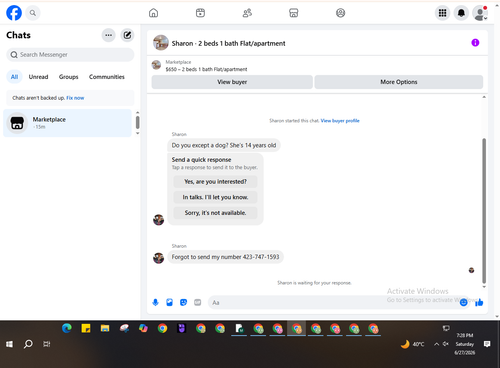Click Sharon's avatar beside phone number message
This screenshot has width=500, height=368.
(x=158, y=258)
